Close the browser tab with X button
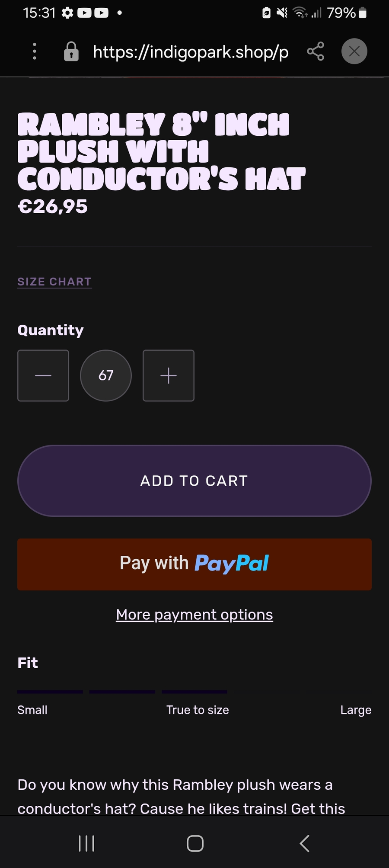This screenshot has width=389, height=868. [354, 51]
